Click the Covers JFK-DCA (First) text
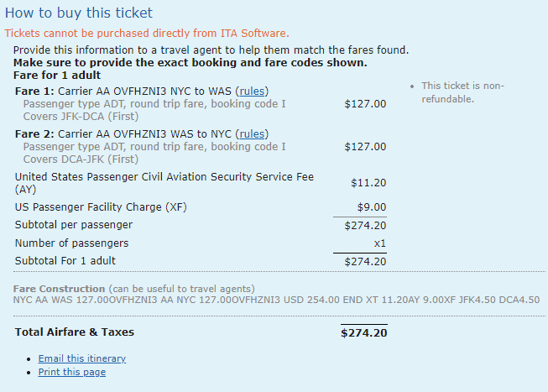This screenshot has width=548, height=392. click(x=81, y=117)
